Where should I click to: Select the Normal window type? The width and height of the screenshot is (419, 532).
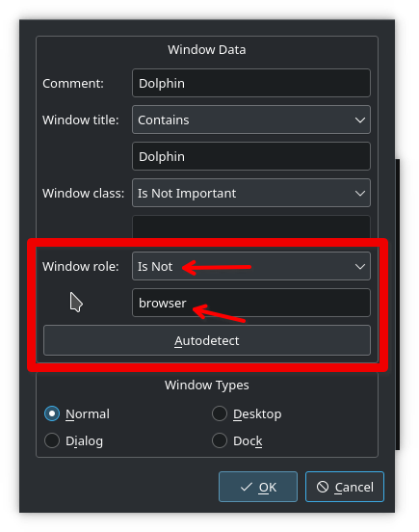52,413
